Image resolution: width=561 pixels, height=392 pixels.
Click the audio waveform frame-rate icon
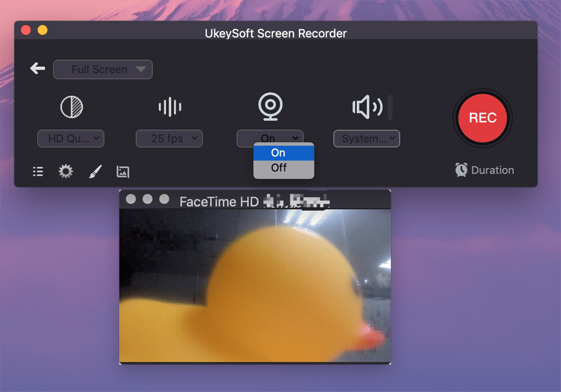(x=169, y=107)
